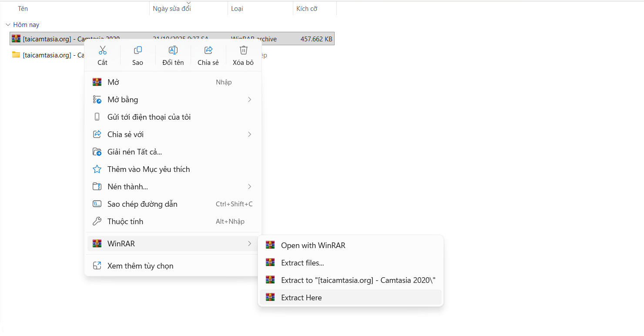Select Extract Here in WinRAR submenu
The image size is (644, 336).
pyautogui.click(x=301, y=298)
